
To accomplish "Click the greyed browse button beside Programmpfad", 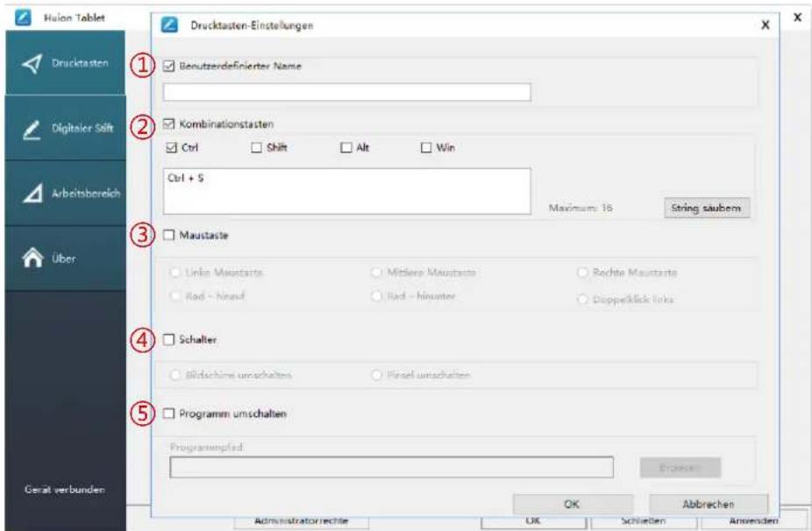I will (x=680, y=468).
